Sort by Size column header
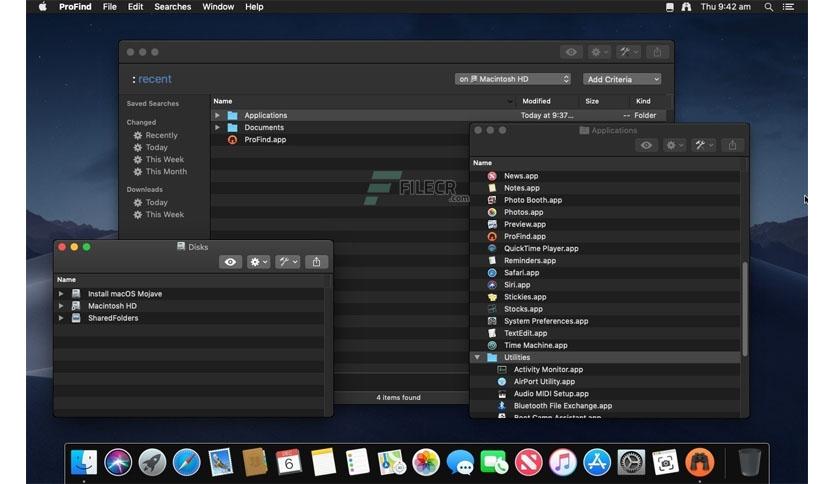Viewport: 836px width, 484px height. click(592, 101)
